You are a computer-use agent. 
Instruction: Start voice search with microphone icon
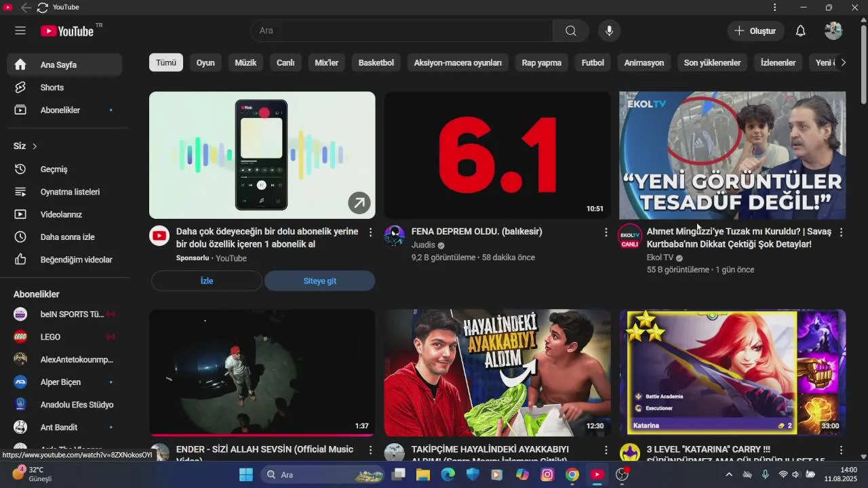(609, 30)
